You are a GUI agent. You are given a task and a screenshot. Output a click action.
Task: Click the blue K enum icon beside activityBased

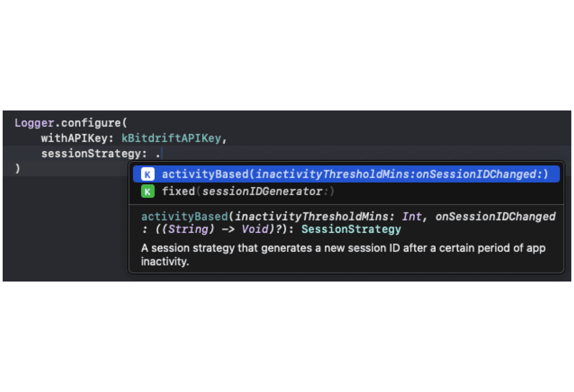click(147, 174)
